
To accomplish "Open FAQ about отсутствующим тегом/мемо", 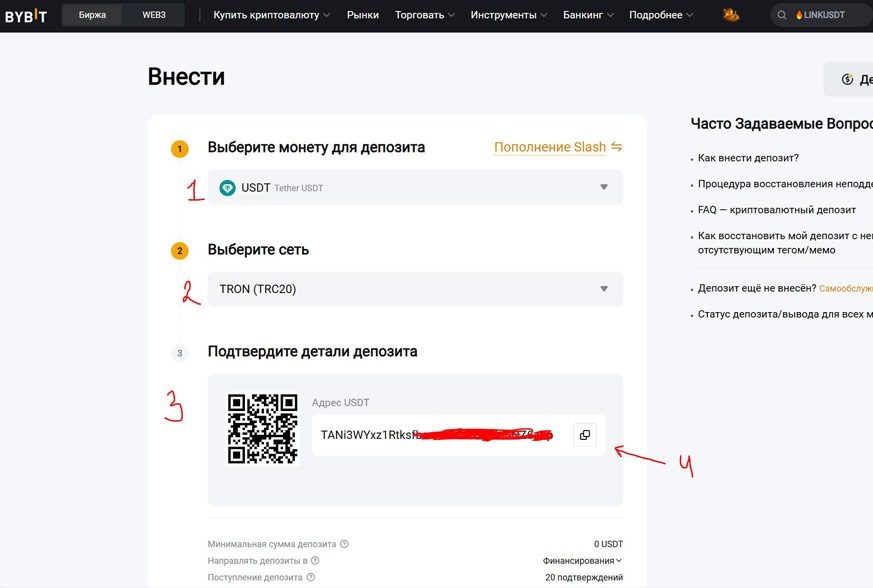I will click(x=785, y=243).
